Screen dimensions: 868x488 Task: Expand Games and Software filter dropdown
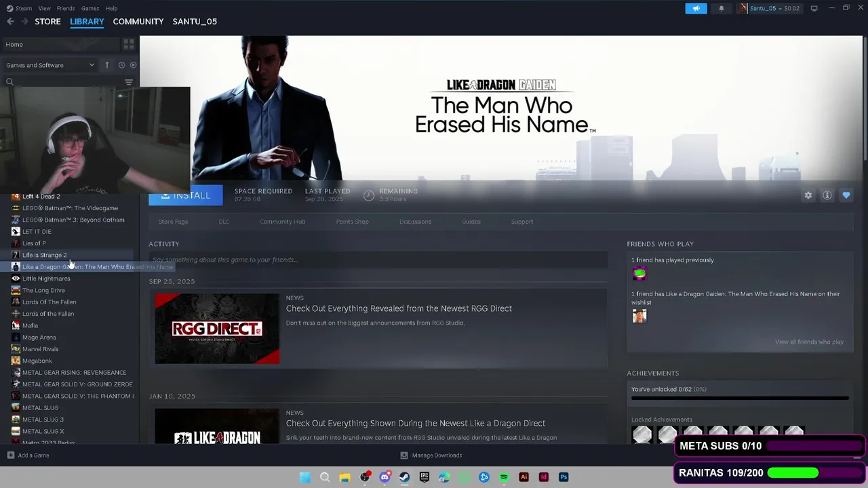[x=50, y=65]
